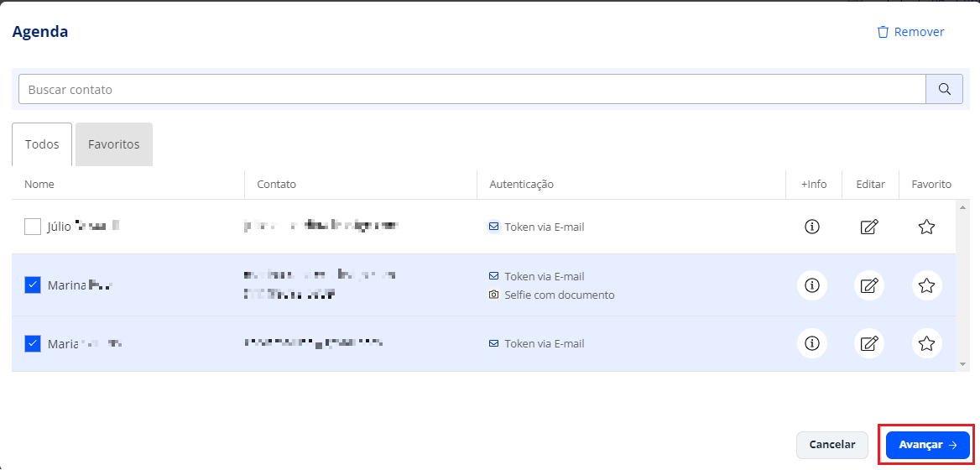Edit the Maria contact
Screen dimensions: 980x470
point(869,343)
